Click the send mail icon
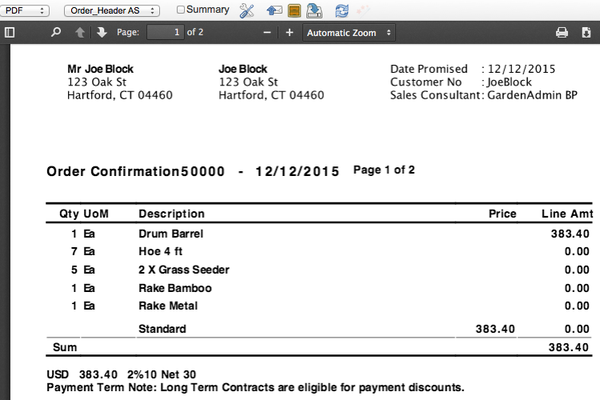This screenshot has height=400, width=600. coord(274,10)
